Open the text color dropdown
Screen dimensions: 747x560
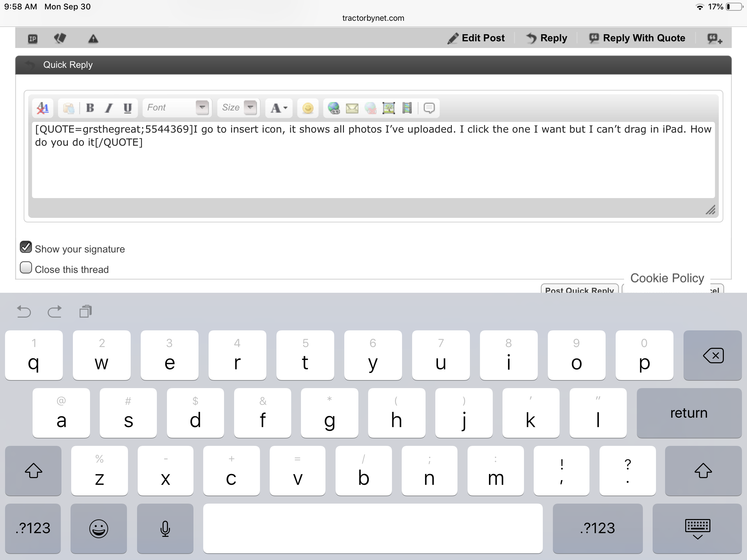pos(278,108)
